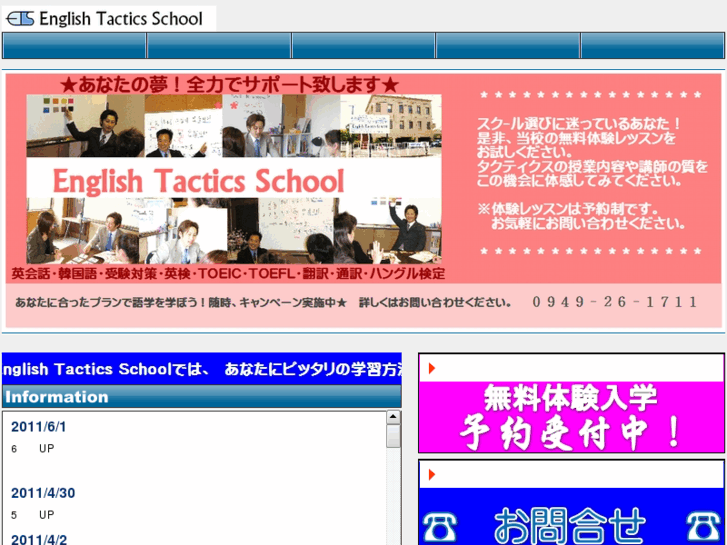The image size is (727, 545).
Task: Click the headline ★あなたの夢！全力でサポート致します★
Action: (230, 85)
